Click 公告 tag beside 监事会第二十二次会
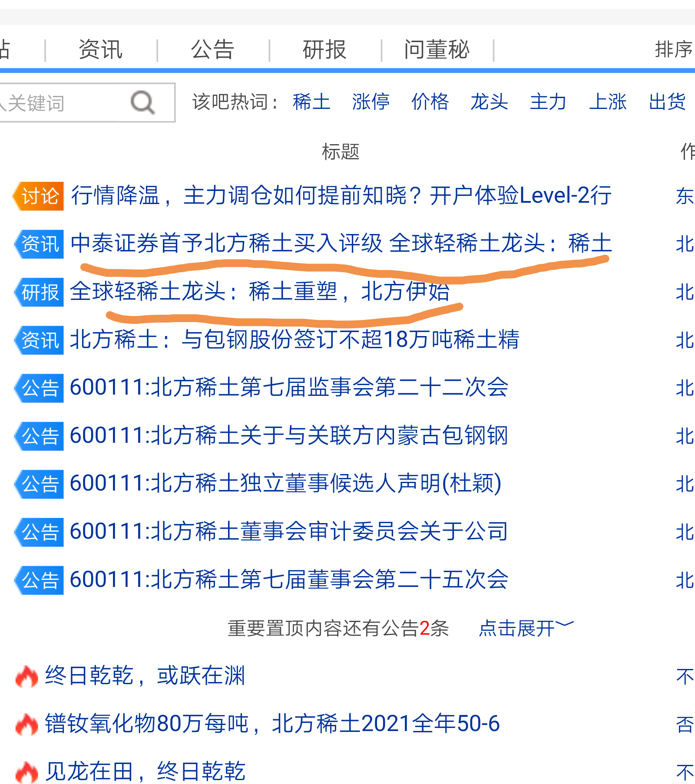Screen dimensions: 695x784 (x=39, y=388)
